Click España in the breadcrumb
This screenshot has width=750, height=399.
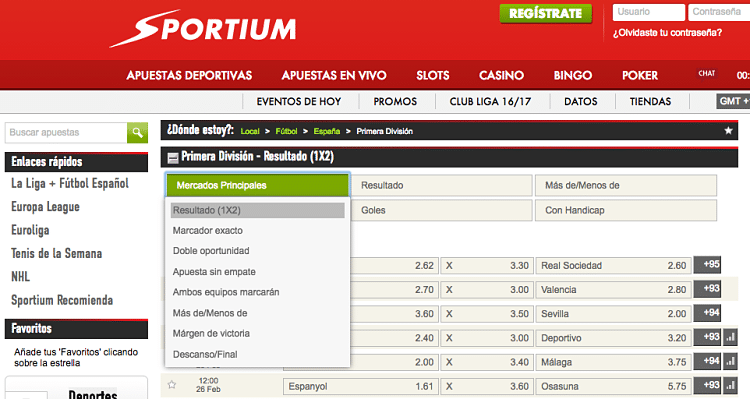click(327, 131)
